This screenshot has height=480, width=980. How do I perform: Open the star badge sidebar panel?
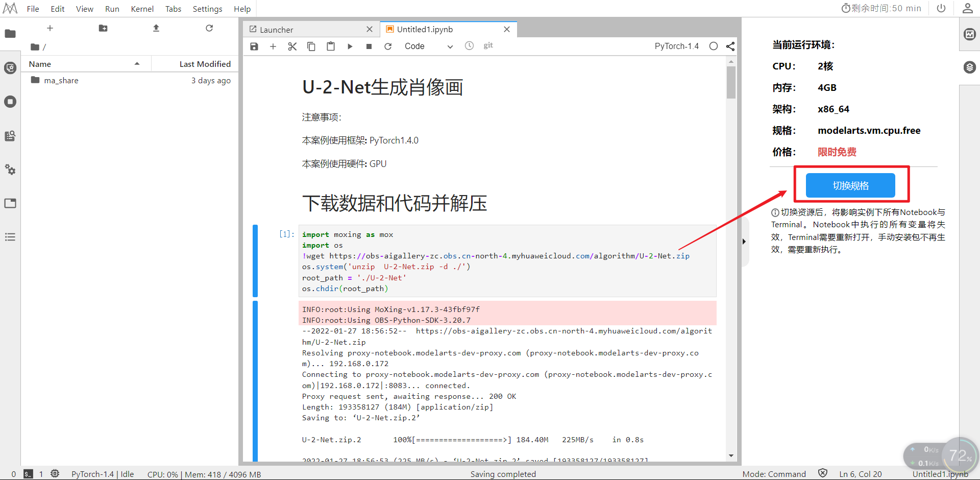pos(10,68)
